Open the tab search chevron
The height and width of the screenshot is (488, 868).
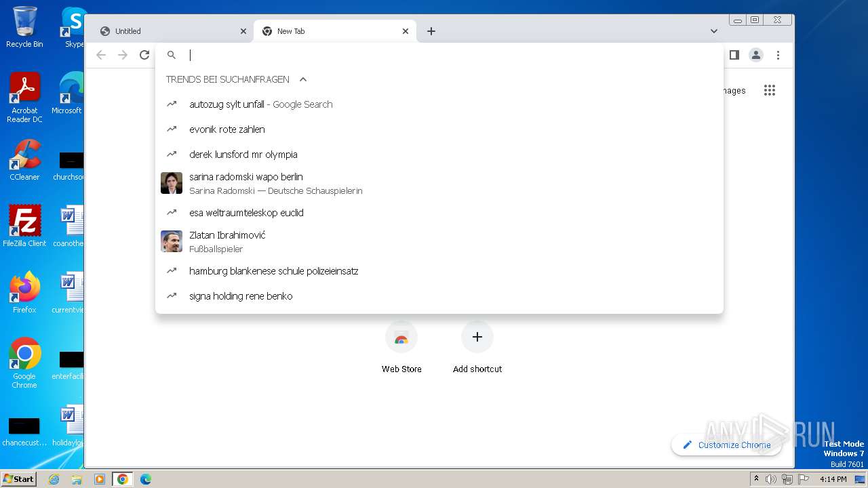pos(713,31)
